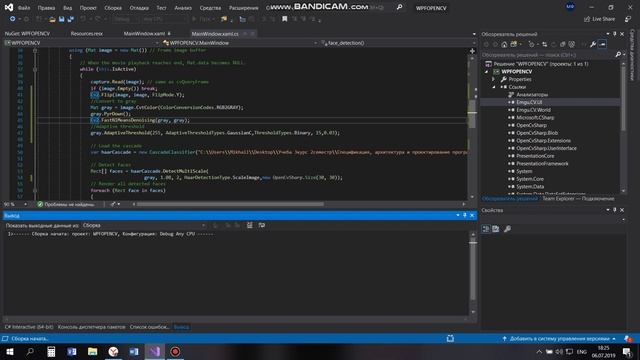This screenshot has height=360, width=640.
Task: Click the wrench properties icon in Solution Explorer
Action: (x=593, y=44)
